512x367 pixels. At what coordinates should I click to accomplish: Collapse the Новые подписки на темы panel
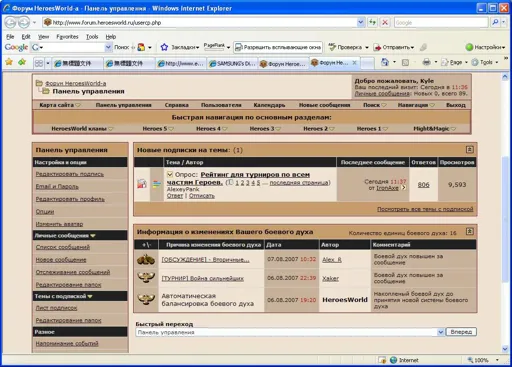(469, 149)
